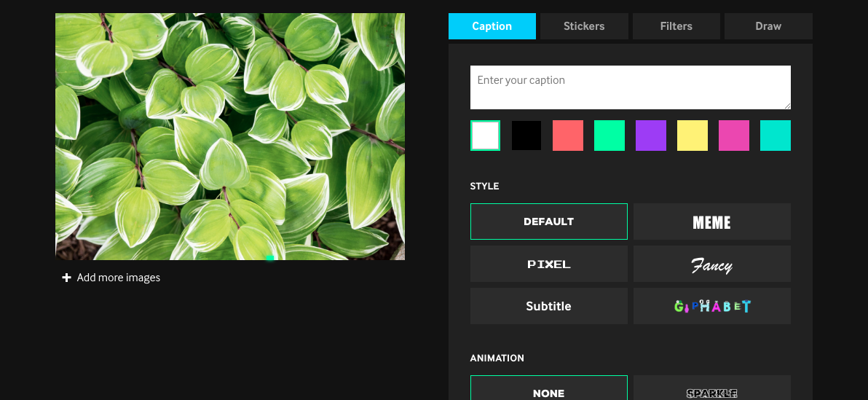
Task: Select the coral red color swatch
Action: (568, 136)
